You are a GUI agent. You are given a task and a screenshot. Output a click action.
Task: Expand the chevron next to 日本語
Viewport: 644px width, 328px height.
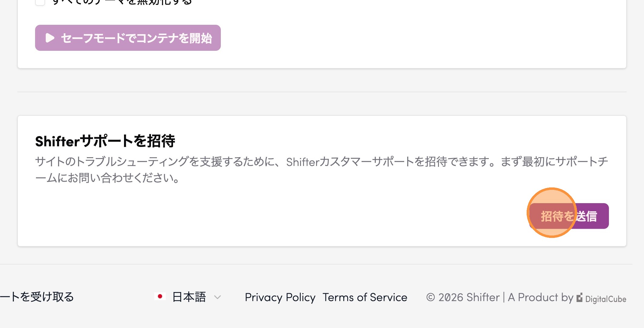click(x=217, y=297)
